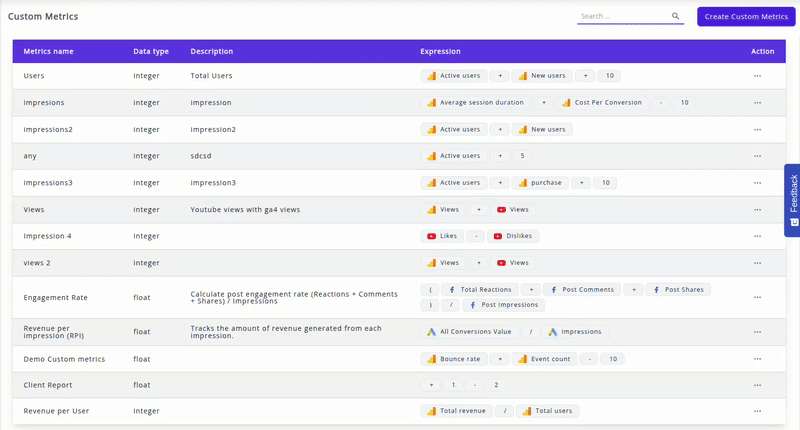Click the YouTube Likes chip icon
The width and height of the screenshot is (800, 430).
432,236
